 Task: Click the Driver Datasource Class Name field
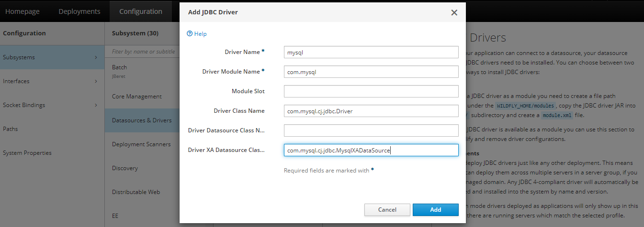point(371,130)
